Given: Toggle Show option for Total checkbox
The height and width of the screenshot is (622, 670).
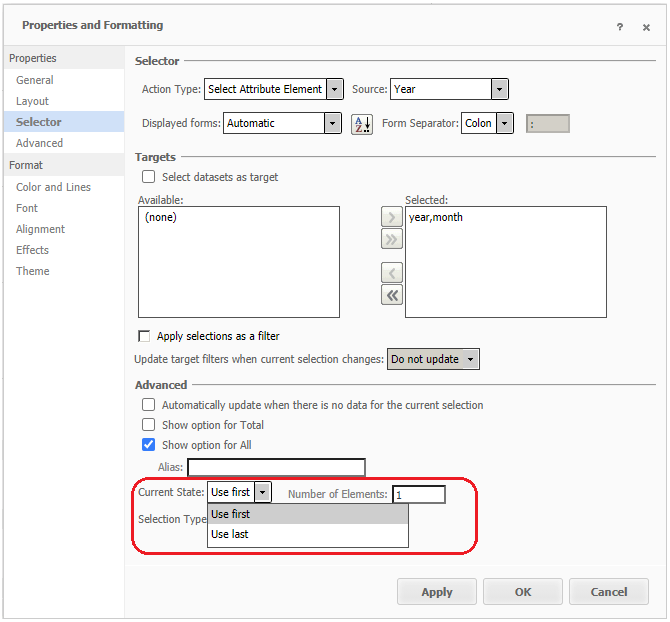Looking at the screenshot, I should (x=149, y=425).
